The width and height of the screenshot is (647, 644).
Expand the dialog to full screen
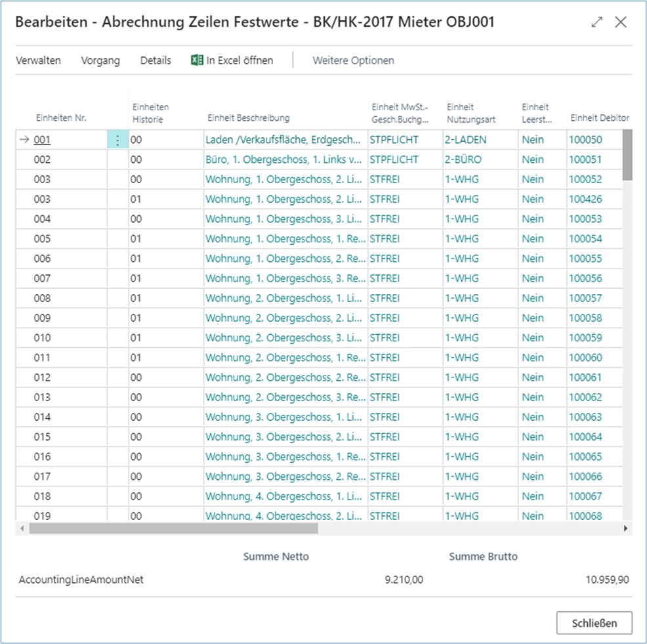[x=596, y=22]
